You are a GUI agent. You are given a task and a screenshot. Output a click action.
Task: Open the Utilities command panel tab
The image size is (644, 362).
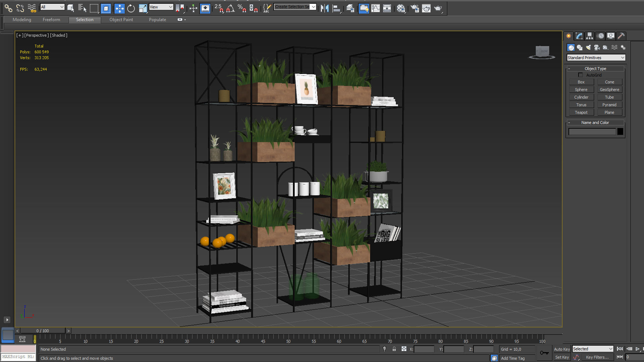tap(621, 36)
